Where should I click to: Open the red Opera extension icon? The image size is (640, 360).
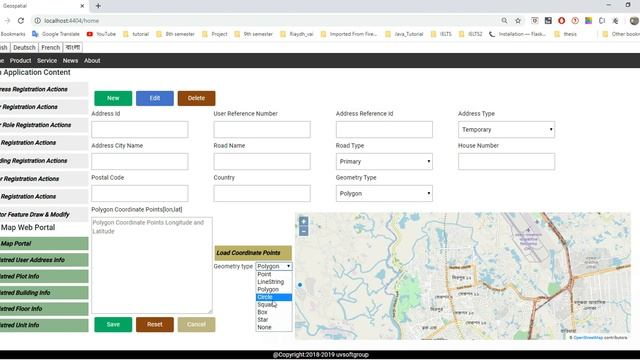(562, 20)
